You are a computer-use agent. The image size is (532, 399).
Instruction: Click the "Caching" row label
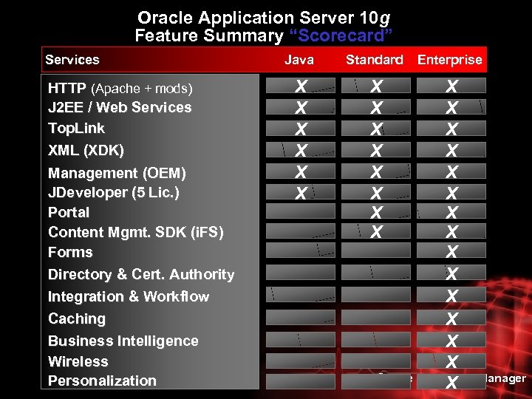pos(77,318)
